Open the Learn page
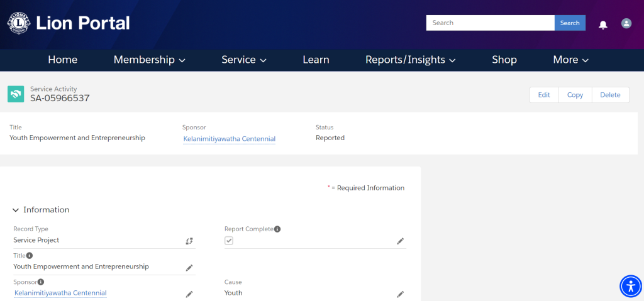Viewport: 644px width, 301px height. pos(316,60)
